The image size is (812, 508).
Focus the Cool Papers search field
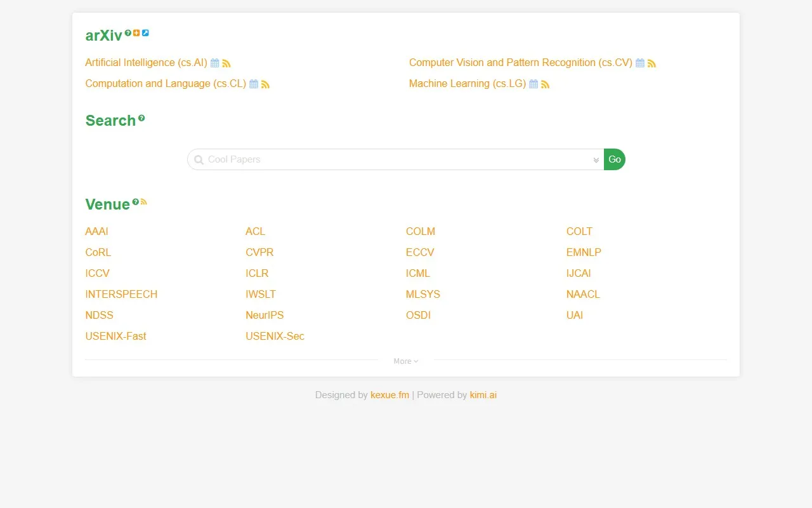393,159
